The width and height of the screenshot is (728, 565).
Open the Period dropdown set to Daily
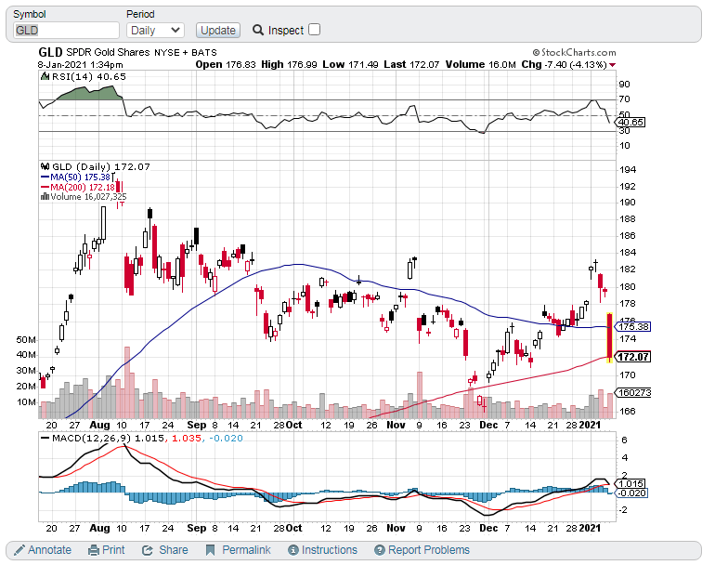[155, 31]
